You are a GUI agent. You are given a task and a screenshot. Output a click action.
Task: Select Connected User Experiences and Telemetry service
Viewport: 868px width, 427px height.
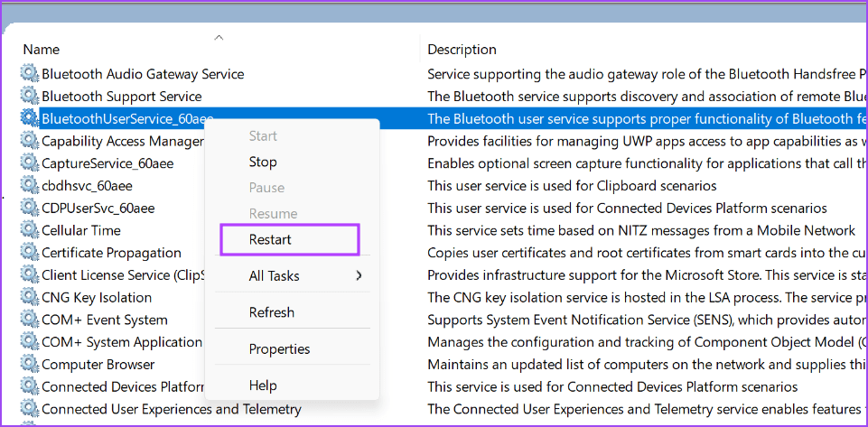(x=172, y=409)
